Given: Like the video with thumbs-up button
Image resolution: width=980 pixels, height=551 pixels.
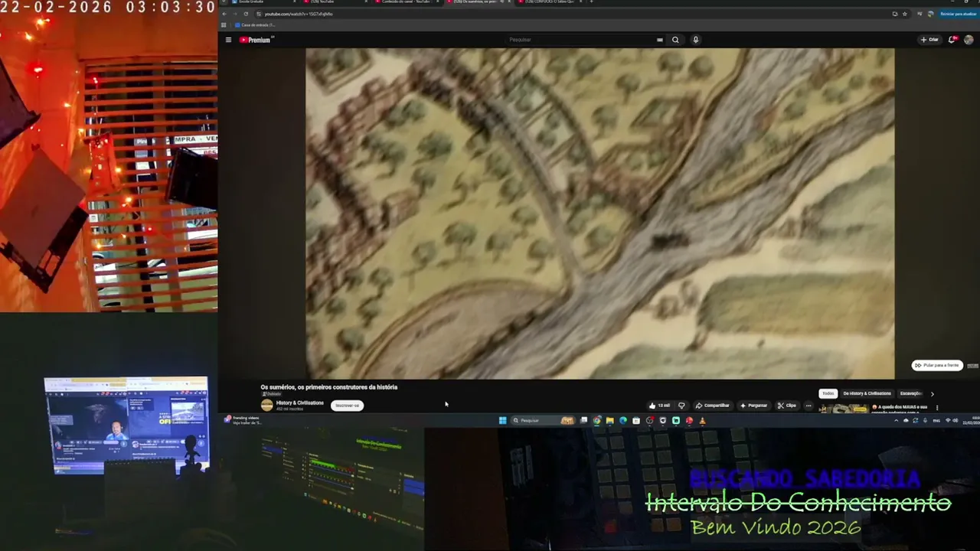Looking at the screenshot, I should [x=659, y=406].
